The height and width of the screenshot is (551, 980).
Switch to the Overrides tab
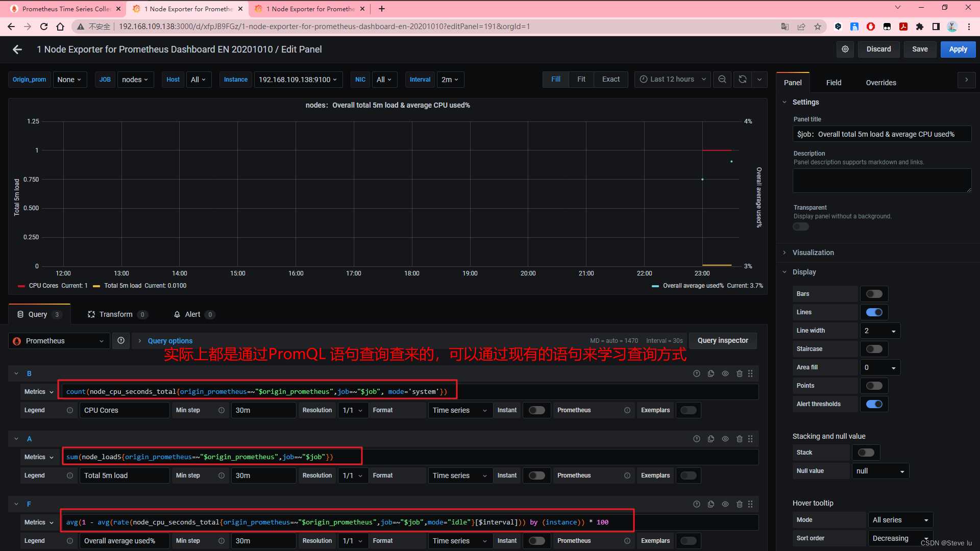coord(881,83)
